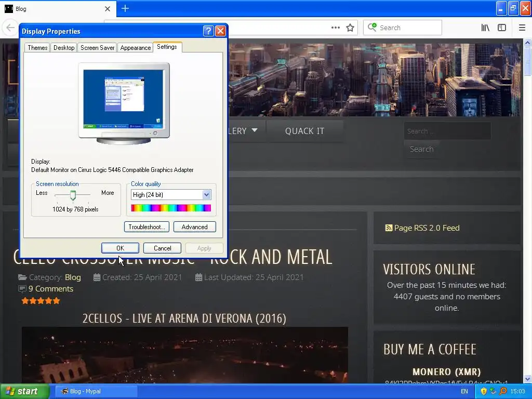Click the 2Cellos video thumbnail
The width and height of the screenshot is (532, 399).
click(185, 355)
